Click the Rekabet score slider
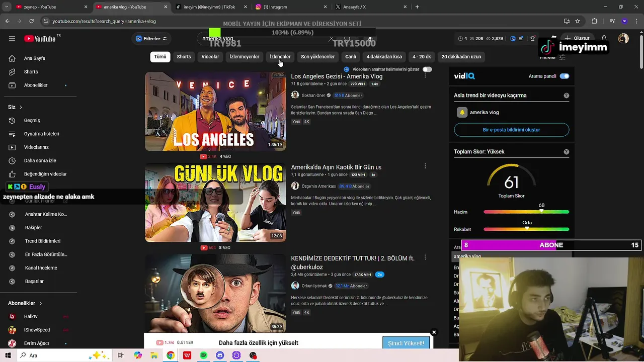644x362 pixels. pos(526,229)
